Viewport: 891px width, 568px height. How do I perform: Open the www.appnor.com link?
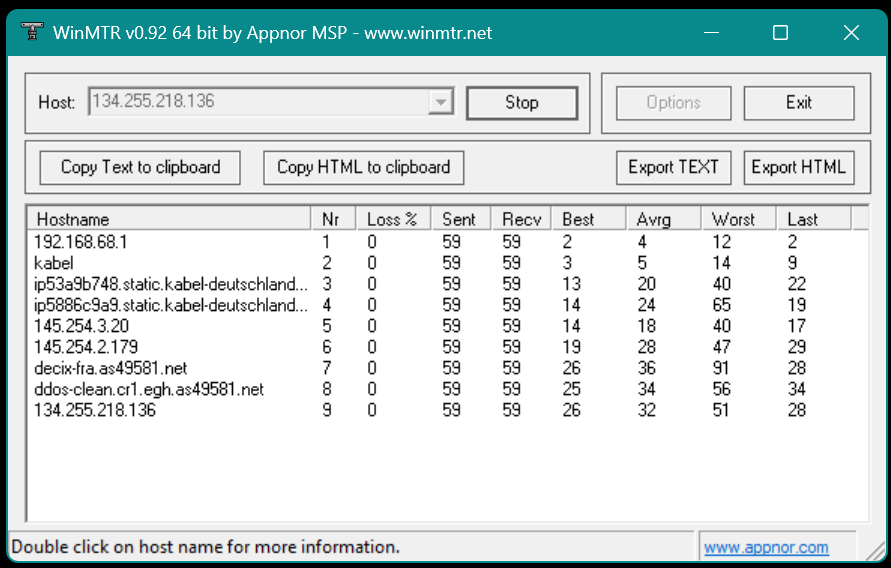[766, 547]
